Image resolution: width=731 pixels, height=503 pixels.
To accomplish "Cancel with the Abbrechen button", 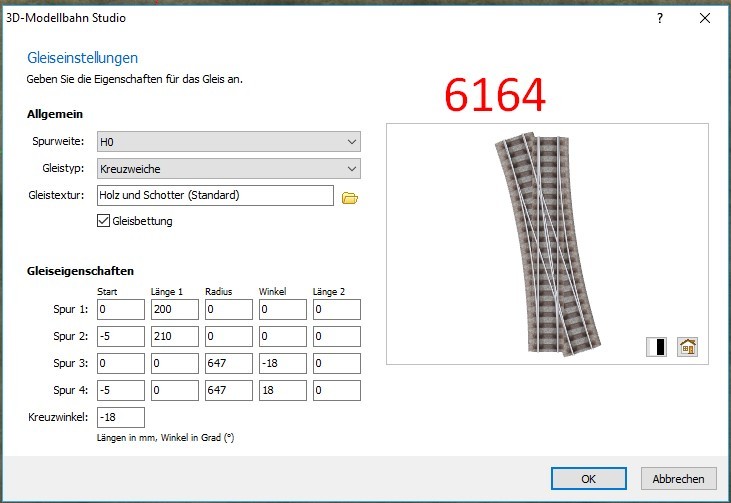I will coord(678,479).
